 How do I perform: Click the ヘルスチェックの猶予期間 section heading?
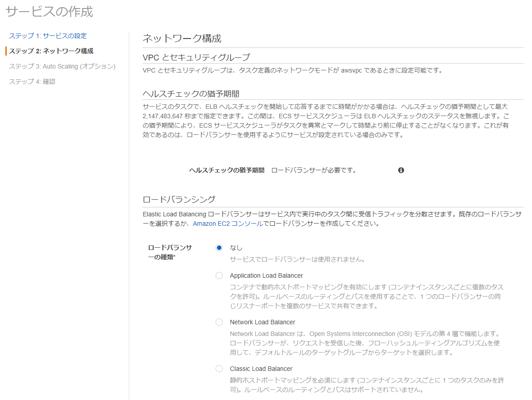[x=191, y=94]
